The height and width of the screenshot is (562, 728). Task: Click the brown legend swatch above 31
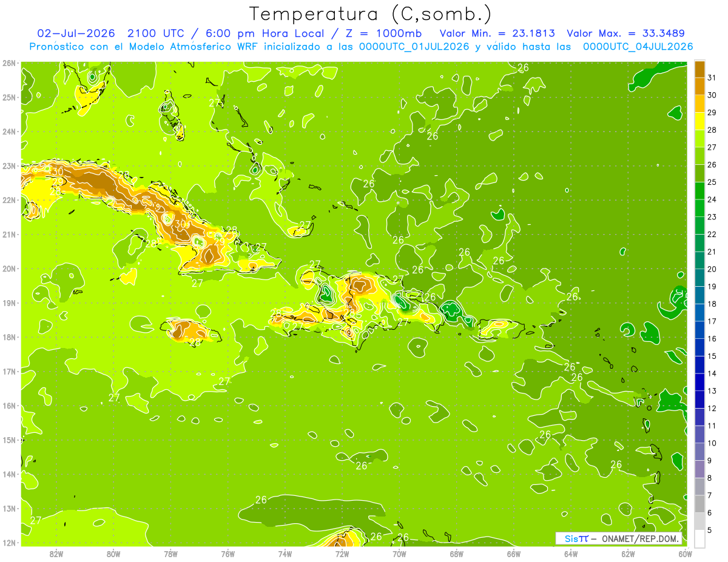tap(699, 69)
